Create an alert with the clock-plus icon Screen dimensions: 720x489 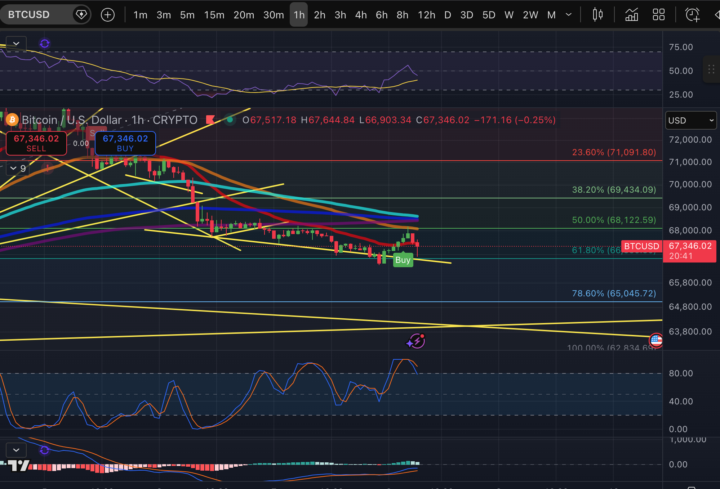click(692, 15)
